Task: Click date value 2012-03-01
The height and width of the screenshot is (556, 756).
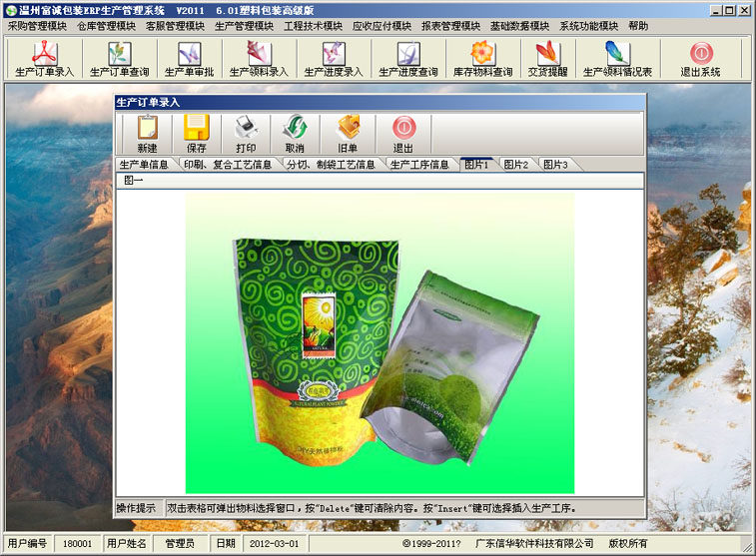Action: pyautogui.click(x=275, y=543)
